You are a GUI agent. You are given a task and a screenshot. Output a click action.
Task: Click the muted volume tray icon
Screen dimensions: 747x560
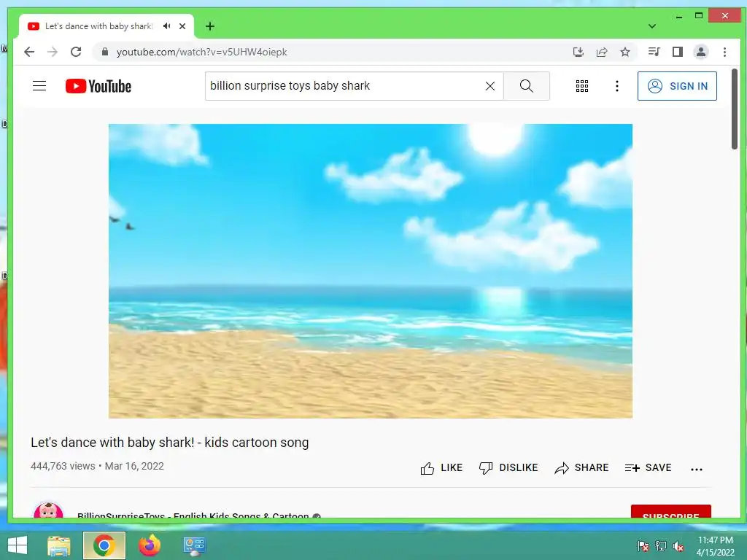pos(678,546)
